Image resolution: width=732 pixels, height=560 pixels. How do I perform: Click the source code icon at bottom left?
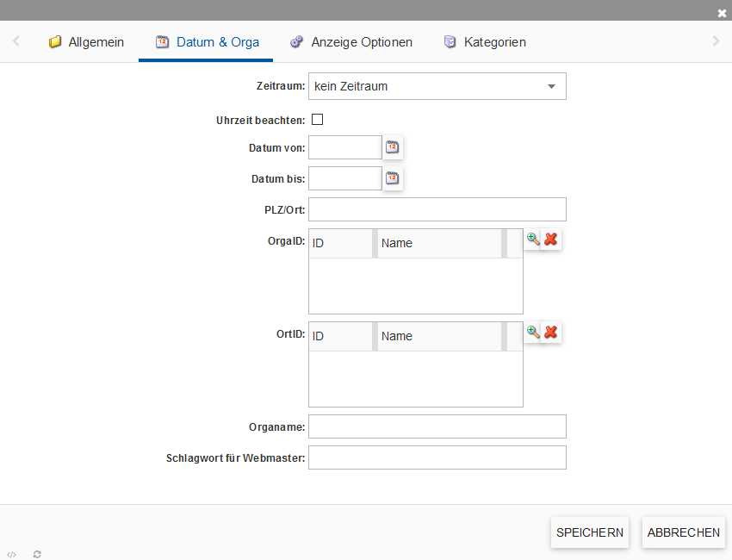coord(11,554)
